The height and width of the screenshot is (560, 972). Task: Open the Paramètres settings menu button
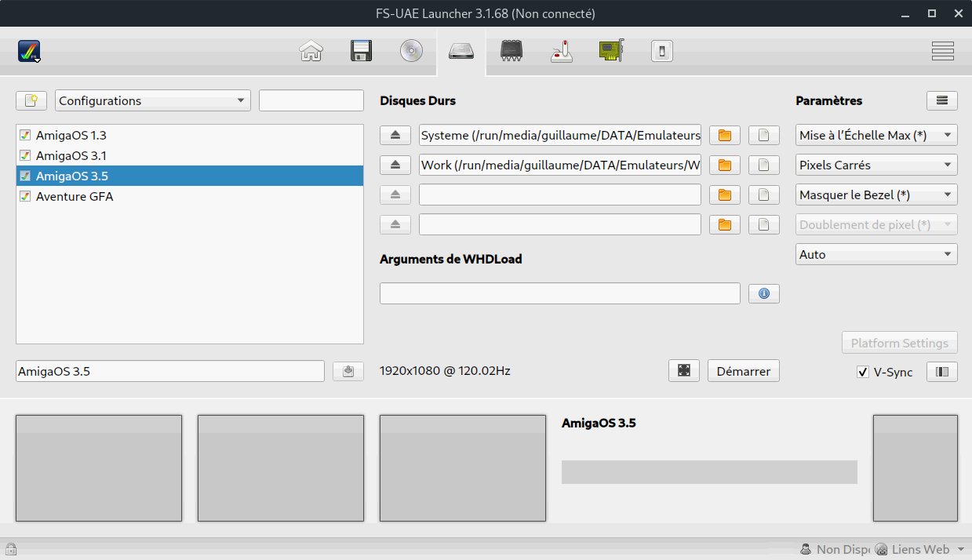coord(942,100)
